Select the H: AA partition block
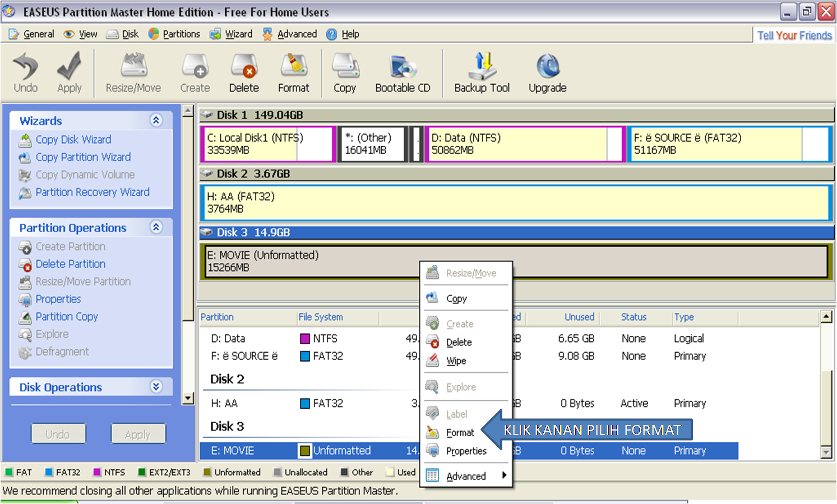 click(516, 203)
